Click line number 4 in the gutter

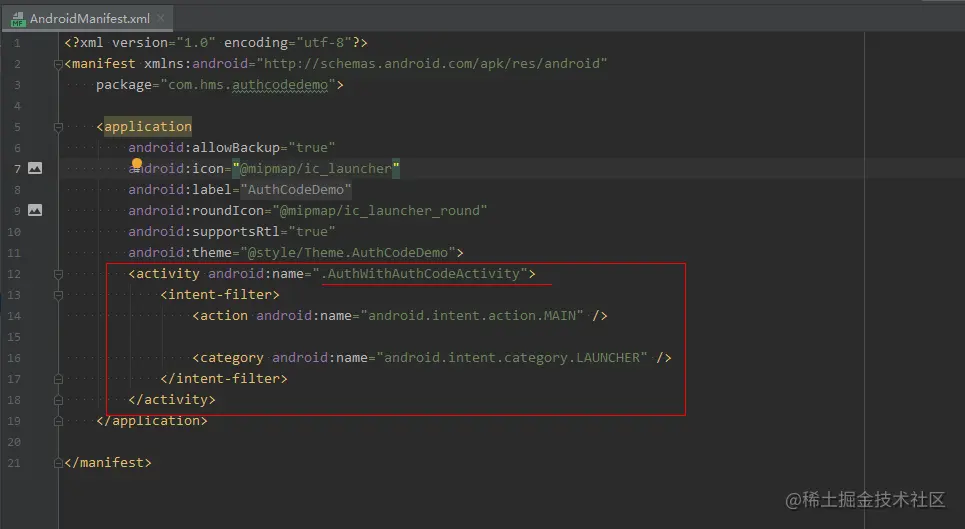[x=17, y=106]
